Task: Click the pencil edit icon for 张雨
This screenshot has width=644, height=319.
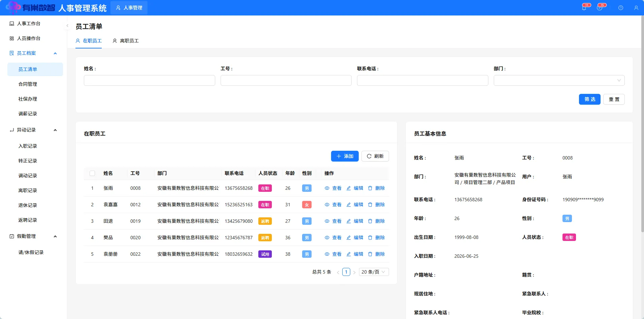Action: (349, 188)
